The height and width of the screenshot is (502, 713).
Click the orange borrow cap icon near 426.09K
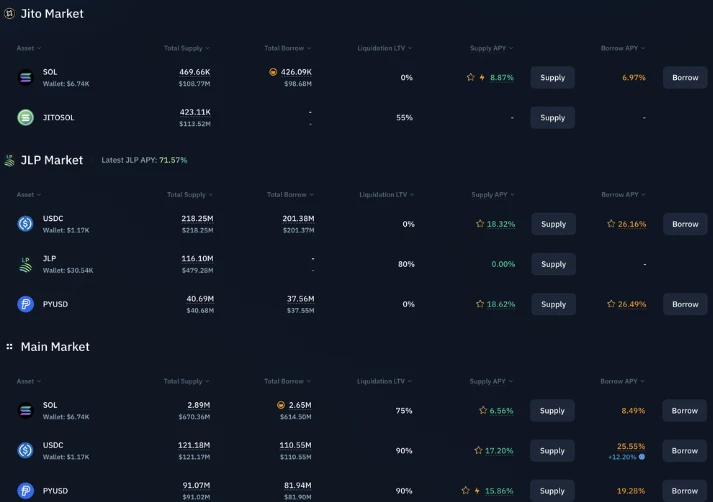(273, 72)
